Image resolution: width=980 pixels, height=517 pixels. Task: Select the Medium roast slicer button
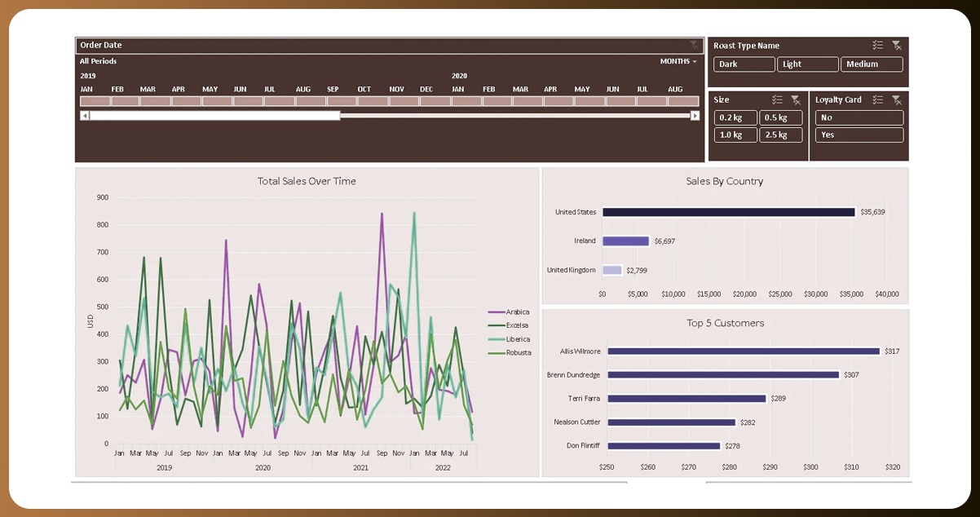(872, 64)
